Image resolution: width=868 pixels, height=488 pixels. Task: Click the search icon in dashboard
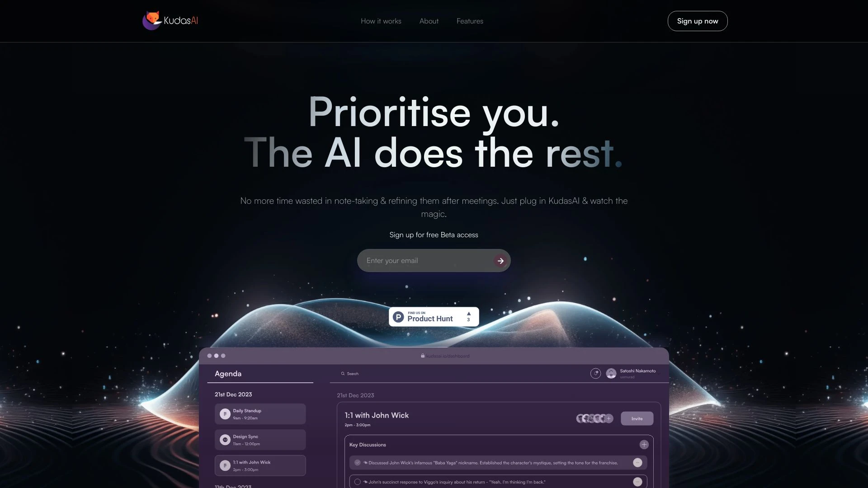[x=343, y=373]
